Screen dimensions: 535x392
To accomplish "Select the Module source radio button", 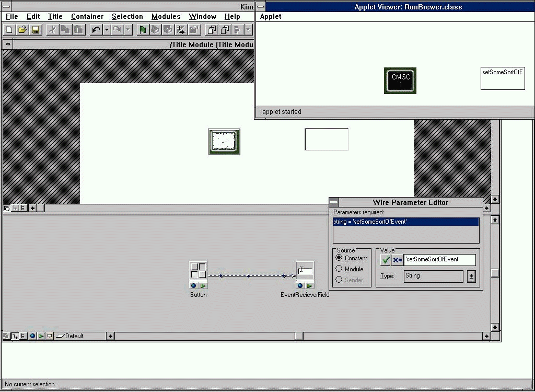I will pyautogui.click(x=339, y=269).
